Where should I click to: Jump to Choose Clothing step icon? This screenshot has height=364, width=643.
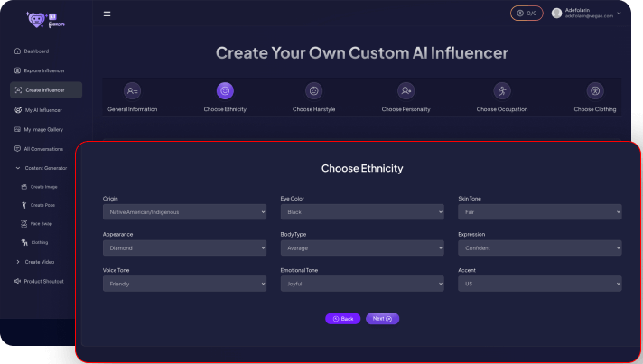(x=595, y=91)
